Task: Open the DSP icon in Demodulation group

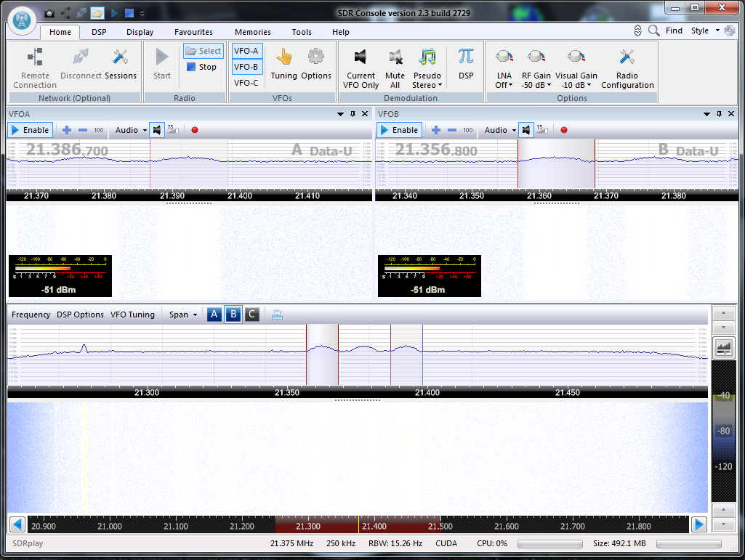Action: [x=465, y=65]
